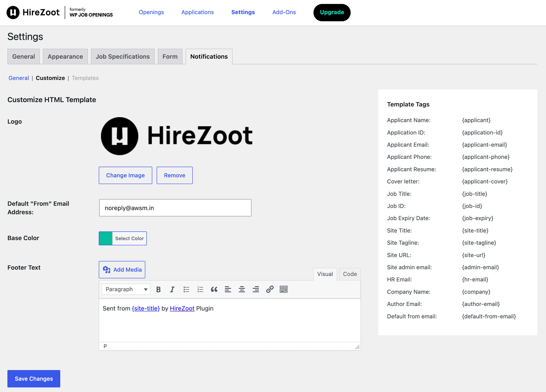Screen dimensions: 546x392
Task: Align footer text right
Action: pos(256,289)
